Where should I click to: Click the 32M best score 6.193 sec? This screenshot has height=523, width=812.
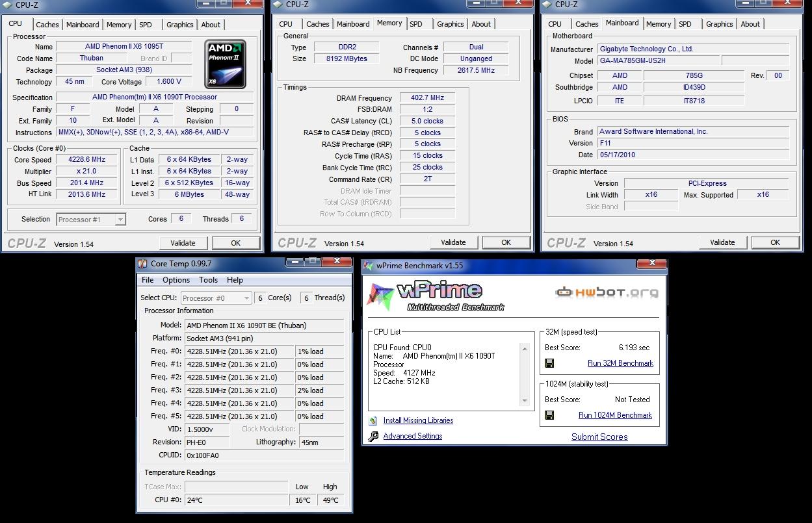point(634,348)
